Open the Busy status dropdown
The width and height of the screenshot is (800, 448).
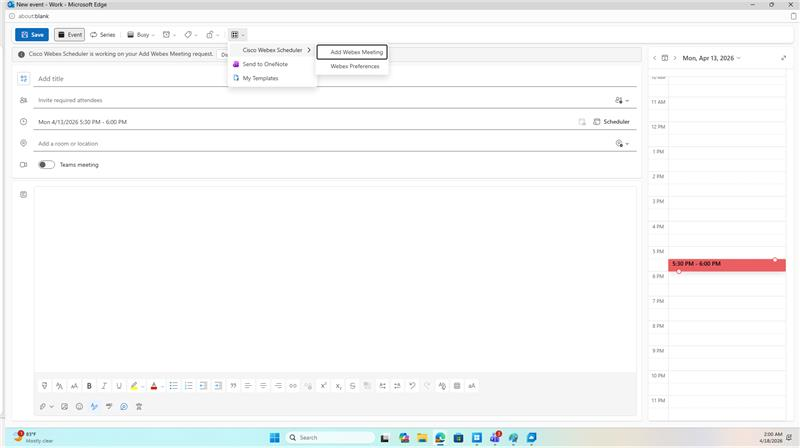[141, 35]
